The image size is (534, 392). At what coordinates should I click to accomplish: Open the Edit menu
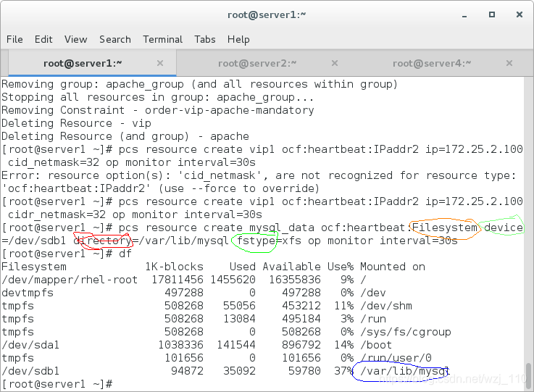click(x=43, y=40)
